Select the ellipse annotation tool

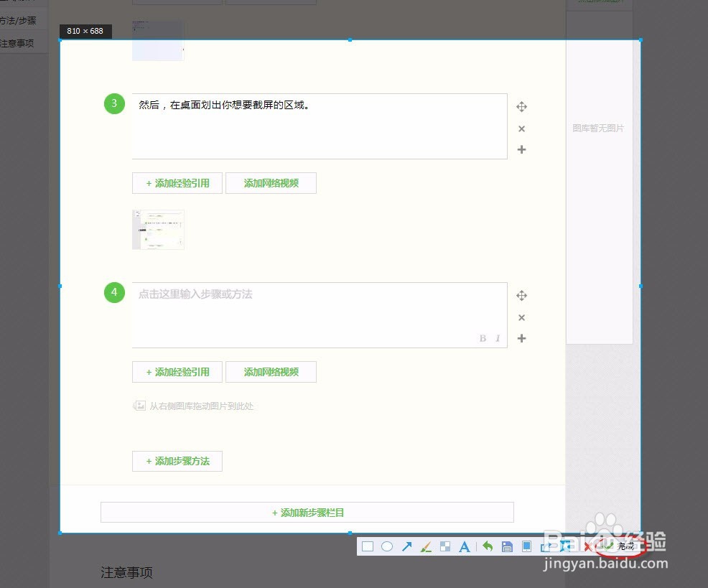(x=387, y=546)
